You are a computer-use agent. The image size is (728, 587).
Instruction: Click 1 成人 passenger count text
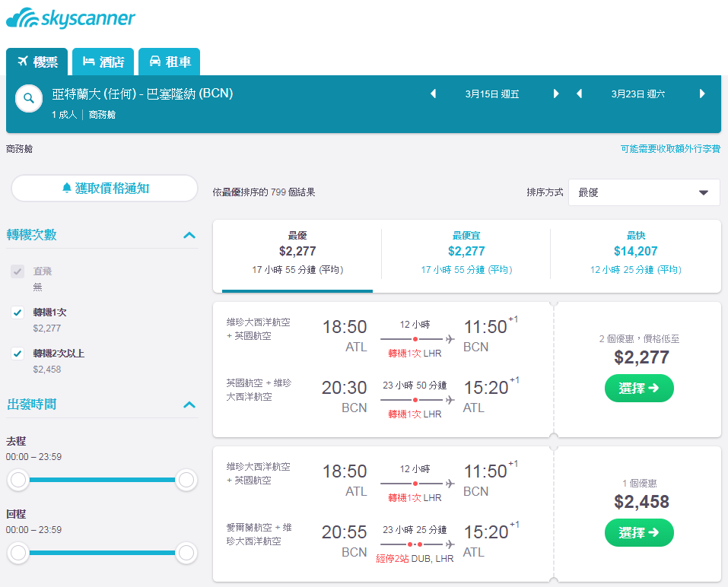click(x=64, y=115)
